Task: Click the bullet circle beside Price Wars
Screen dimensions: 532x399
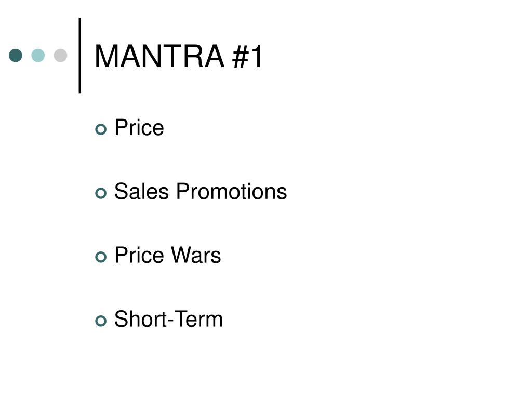Action: [x=101, y=257]
